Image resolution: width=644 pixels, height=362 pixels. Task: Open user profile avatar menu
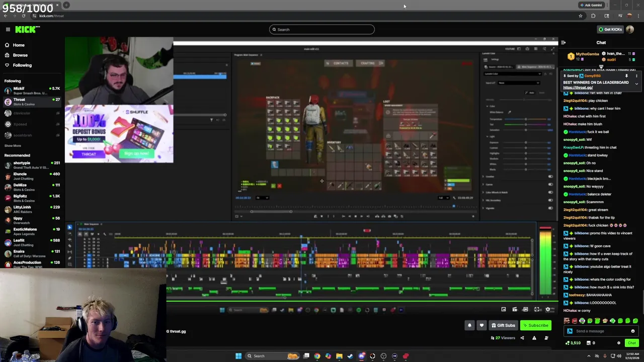click(630, 29)
